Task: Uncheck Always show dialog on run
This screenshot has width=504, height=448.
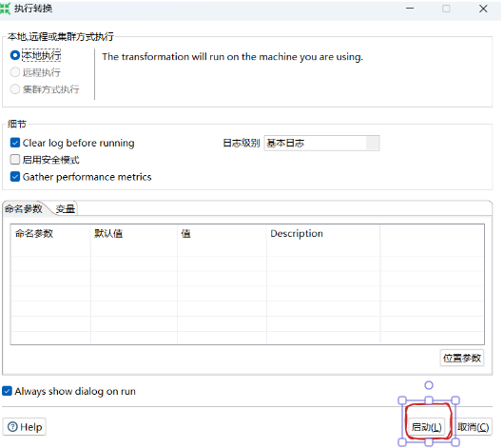Action: (7, 391)
